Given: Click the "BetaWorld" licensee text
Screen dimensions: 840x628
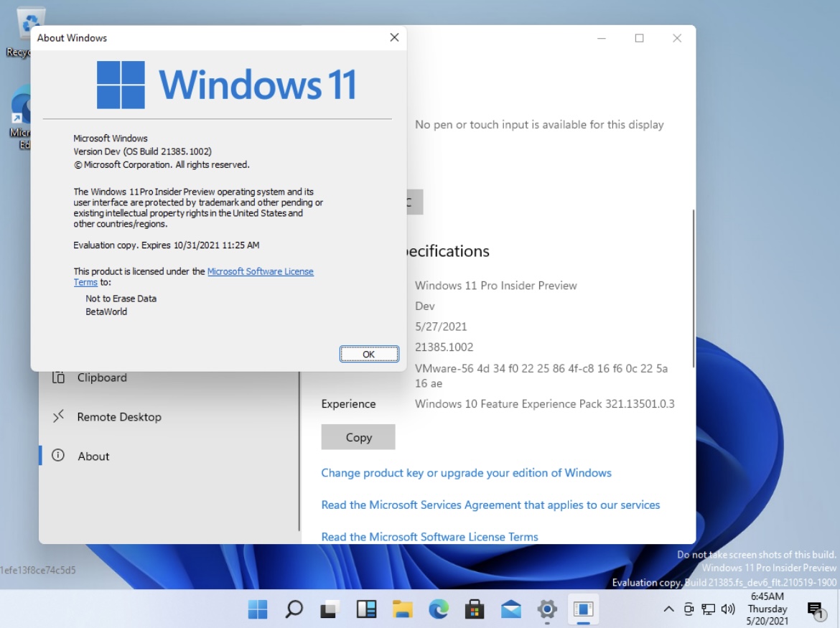Looking at the screenshot, I should (106, 311).
